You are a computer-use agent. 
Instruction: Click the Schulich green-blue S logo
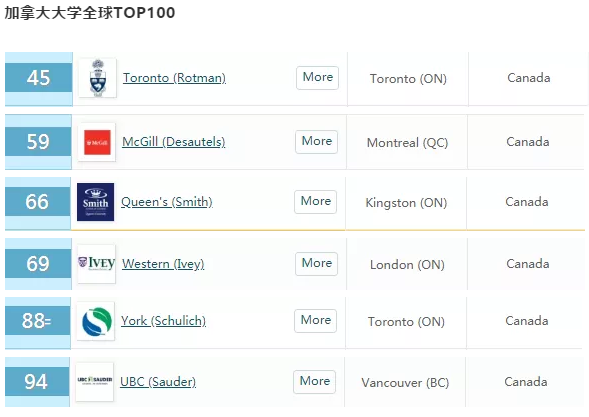[96, 321]
